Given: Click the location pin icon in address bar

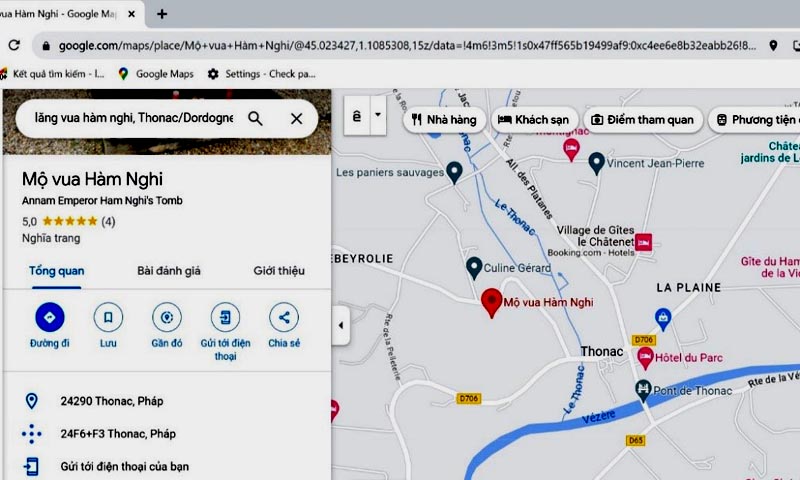Looking at the screenshot, I should pos(773,45).
